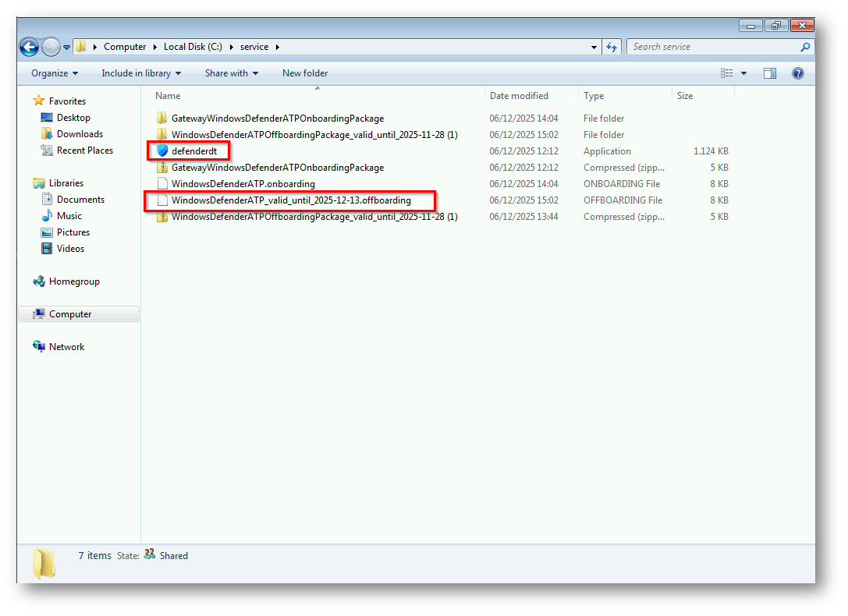Screen dimensions: 848x616
Task: Open Desktop in the Favorites list
Action: click(73, 118)
